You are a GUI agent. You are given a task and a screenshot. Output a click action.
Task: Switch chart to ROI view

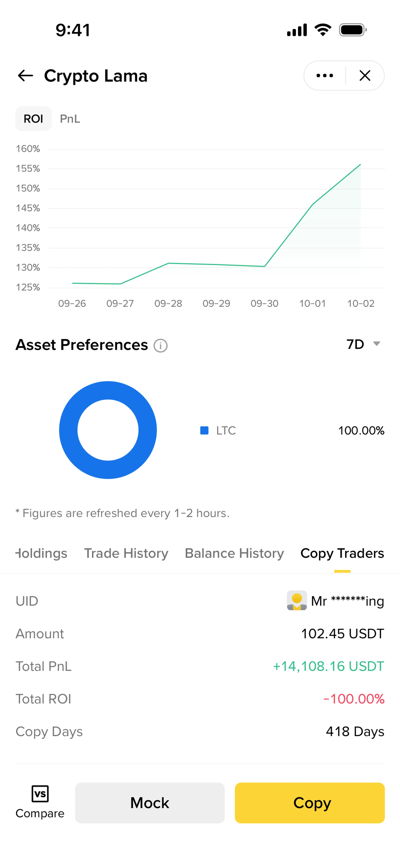33,119
